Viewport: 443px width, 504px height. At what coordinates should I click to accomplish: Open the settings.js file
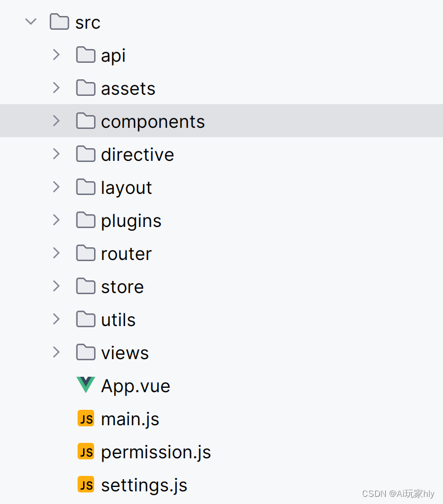pyautogui.click(x=144, y=485)
